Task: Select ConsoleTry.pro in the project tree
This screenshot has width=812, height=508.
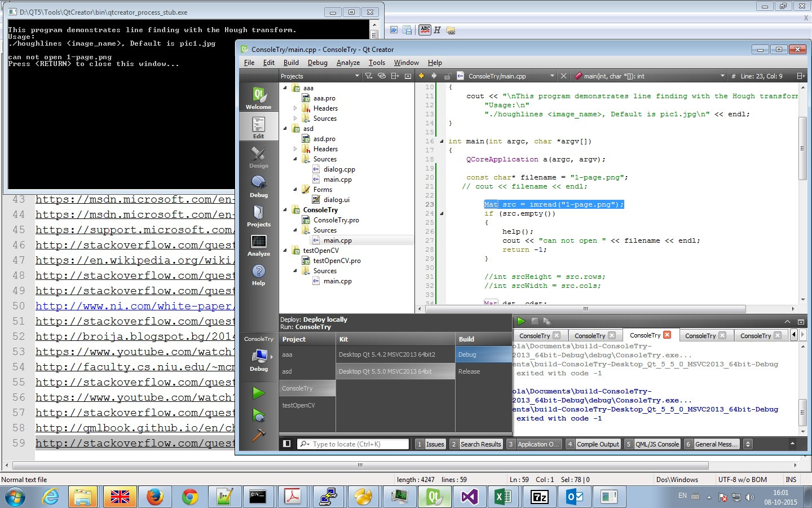Action: click(336, 220)
